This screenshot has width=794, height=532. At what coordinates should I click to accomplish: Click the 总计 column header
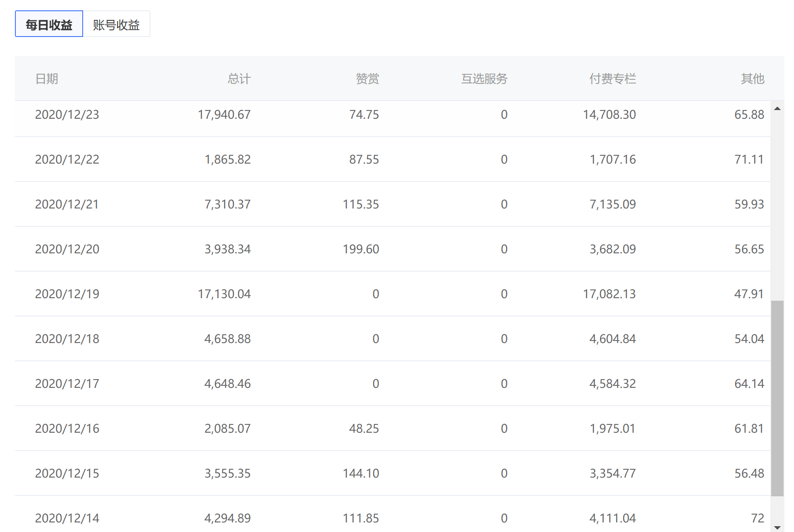[239, 78]
